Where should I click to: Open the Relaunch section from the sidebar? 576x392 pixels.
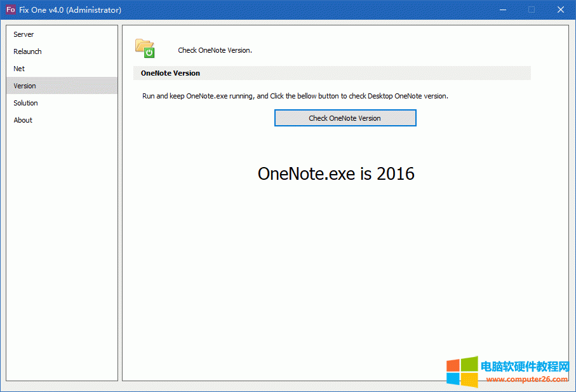pyautogui.click(x=28, y=51)
